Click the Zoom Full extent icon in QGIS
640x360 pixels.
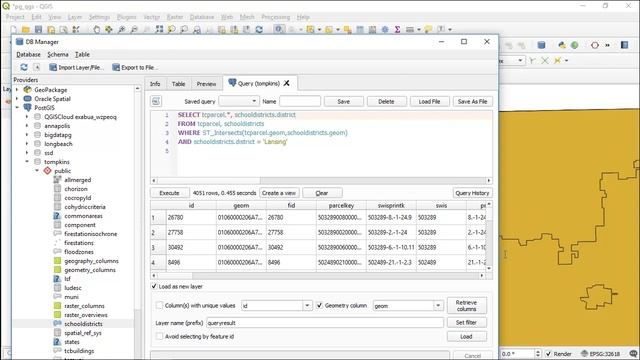click(159, 29)
